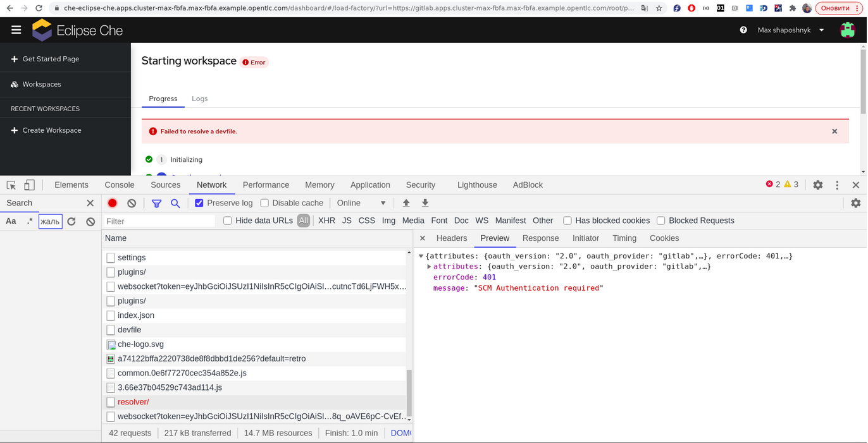Click the search query input field
The width and height of the screenshot is (868, 443).
[x=51, y=221]
